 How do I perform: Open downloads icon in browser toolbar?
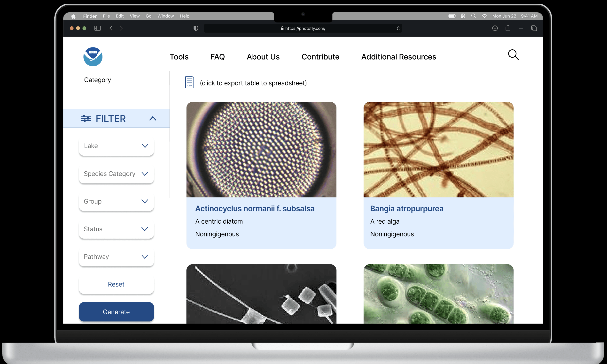tap(495, 28)
